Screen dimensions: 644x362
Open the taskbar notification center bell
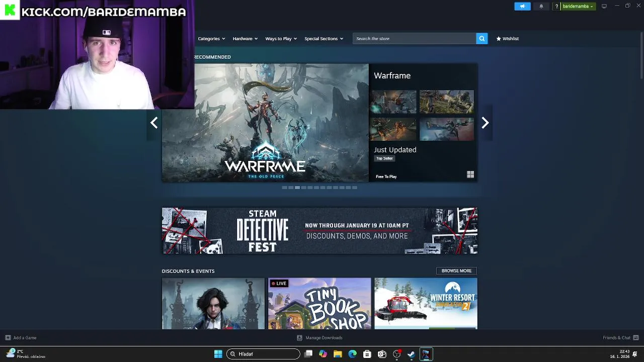tap(635, 354)
